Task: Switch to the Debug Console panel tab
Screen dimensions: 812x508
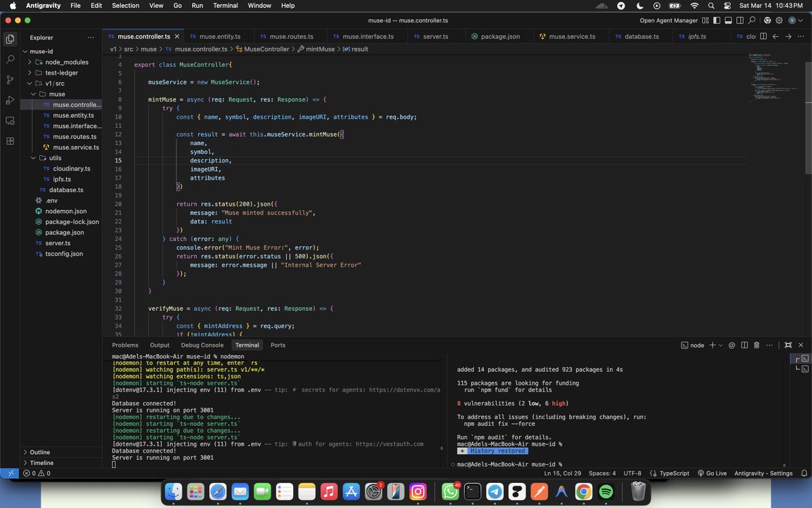Action: coord(202,345)
